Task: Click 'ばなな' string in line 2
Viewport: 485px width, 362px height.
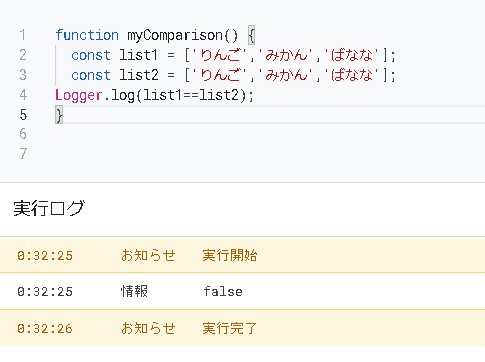Action: (x=351, y=55)
